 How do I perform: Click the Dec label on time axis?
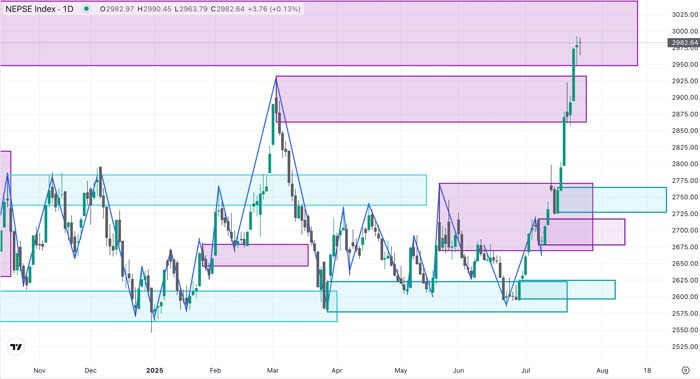pos(91,371)
